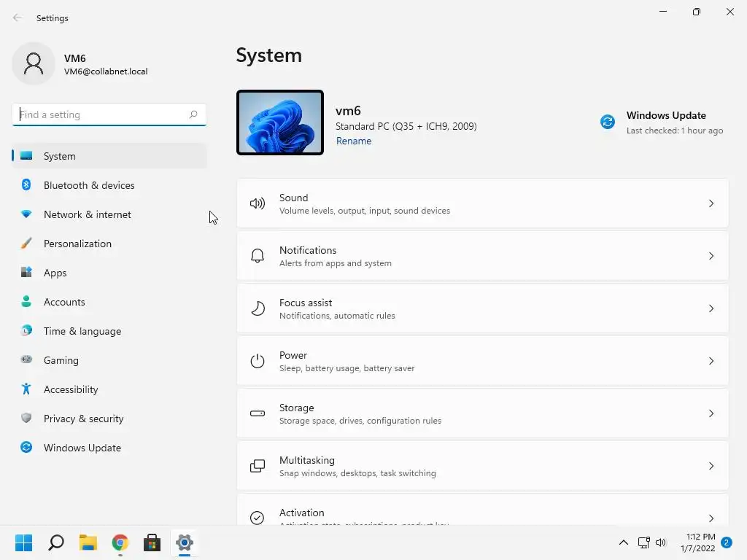747x560 pixels.
Task: Click the back arrow in Settings header
Action: point(18,17)
